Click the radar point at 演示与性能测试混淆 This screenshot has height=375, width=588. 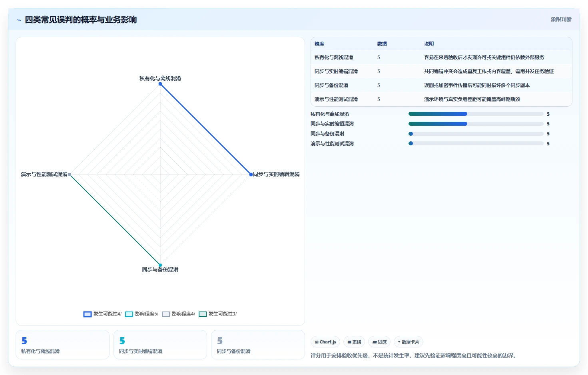pos(70,175)
